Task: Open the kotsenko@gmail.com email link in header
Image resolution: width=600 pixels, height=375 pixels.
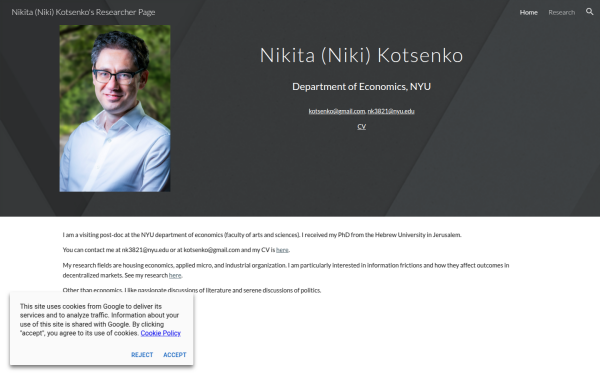Action: click(337, 111)
